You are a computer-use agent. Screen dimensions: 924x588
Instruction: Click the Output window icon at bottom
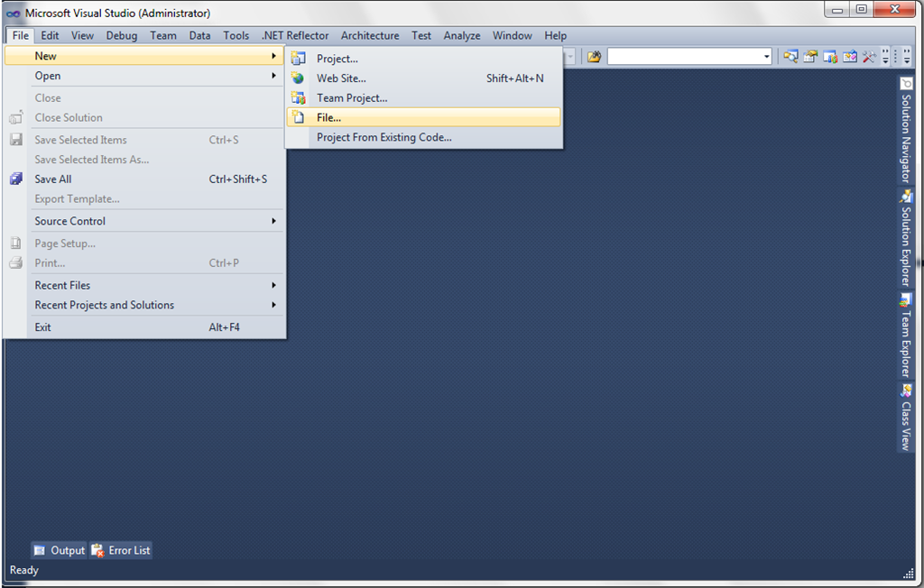coord(40,550)
